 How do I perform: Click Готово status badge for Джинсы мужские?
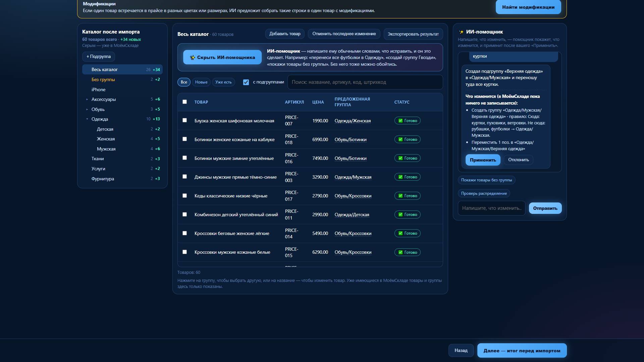(407, 177)
